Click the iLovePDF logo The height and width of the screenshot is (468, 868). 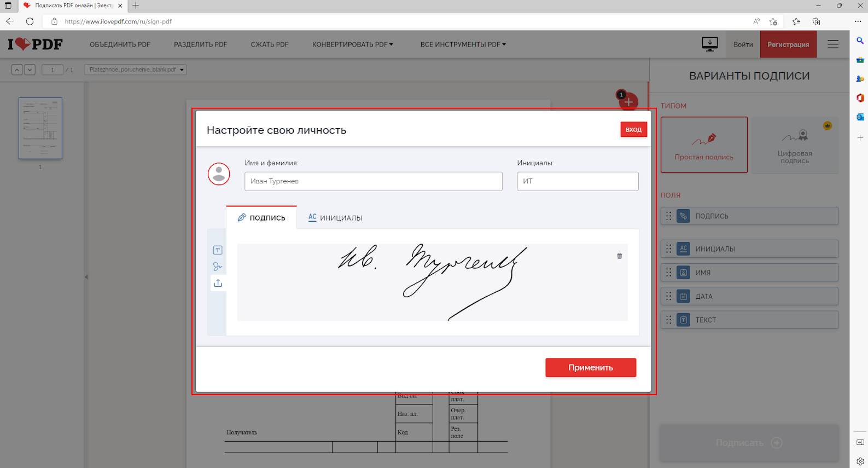(x=35, y=44)
